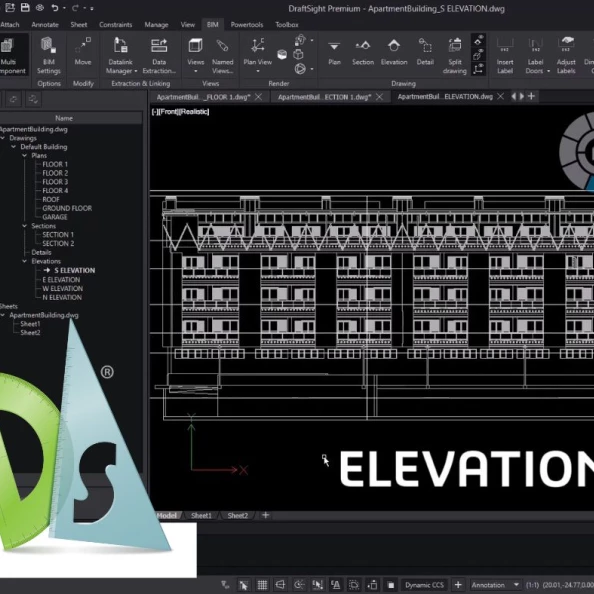
Task: Click the Save icon in quick access toolbar
Action: point(25,8)
